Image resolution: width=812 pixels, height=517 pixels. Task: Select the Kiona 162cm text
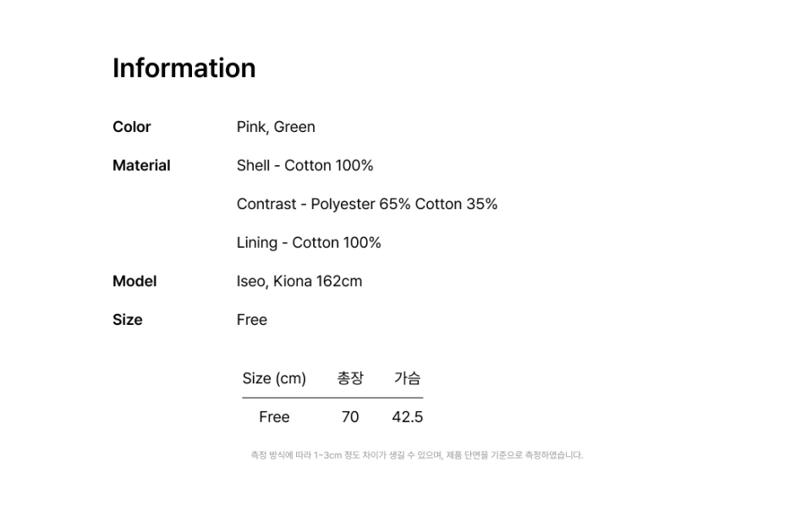click(x=318, y=282)
